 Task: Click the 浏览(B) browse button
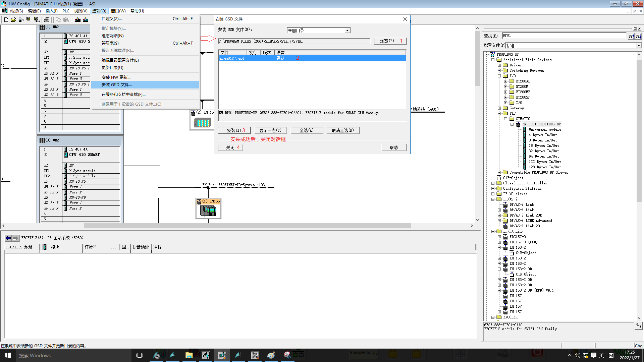(390, 41)
